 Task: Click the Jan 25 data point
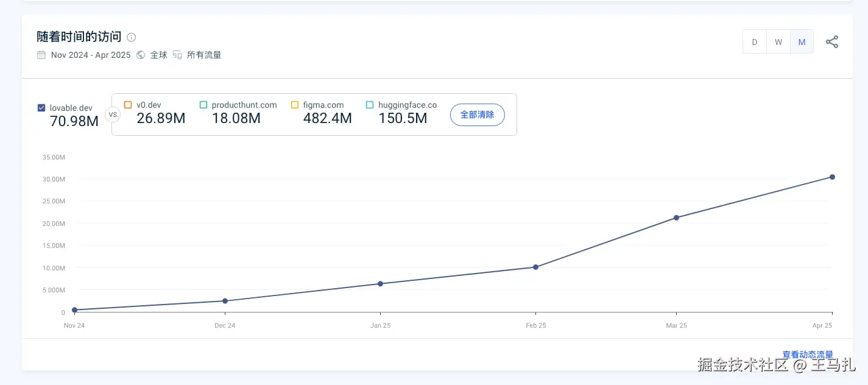(x=380, y=283)
